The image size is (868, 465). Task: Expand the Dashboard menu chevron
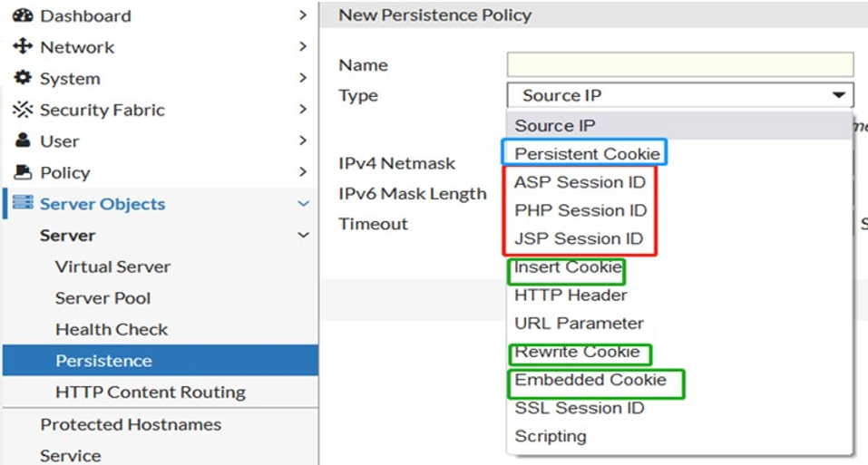coord(303,15)
